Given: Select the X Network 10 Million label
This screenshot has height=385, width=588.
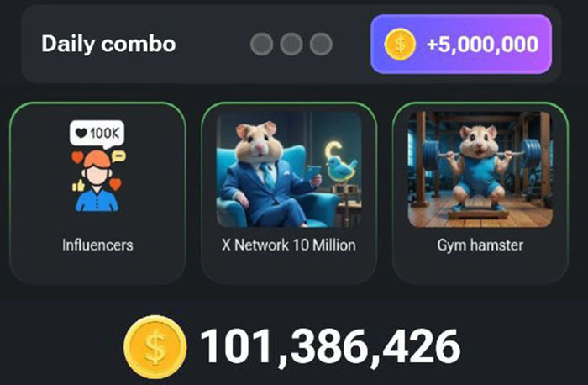Looking at the screenshot, I should 289,245.
